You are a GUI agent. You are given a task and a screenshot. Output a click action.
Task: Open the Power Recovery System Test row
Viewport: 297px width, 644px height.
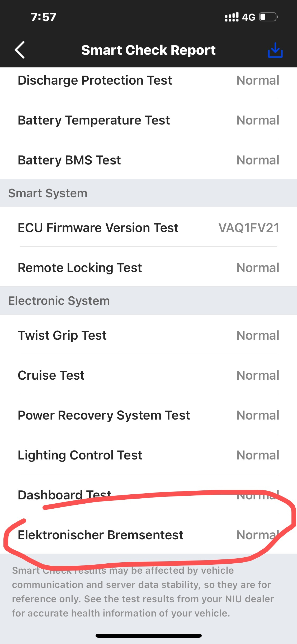click(x=148, y=415)
